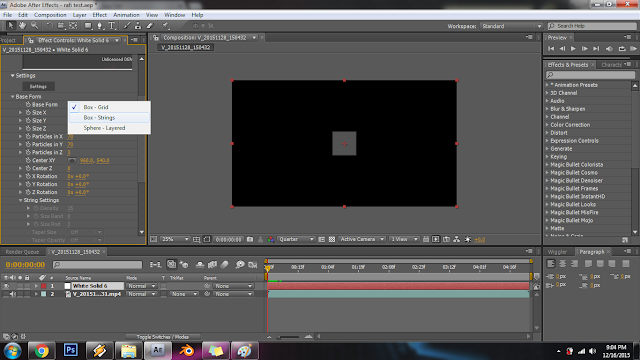
Task: Select the Horizontal Type tool
Action: tap(112, 26)
